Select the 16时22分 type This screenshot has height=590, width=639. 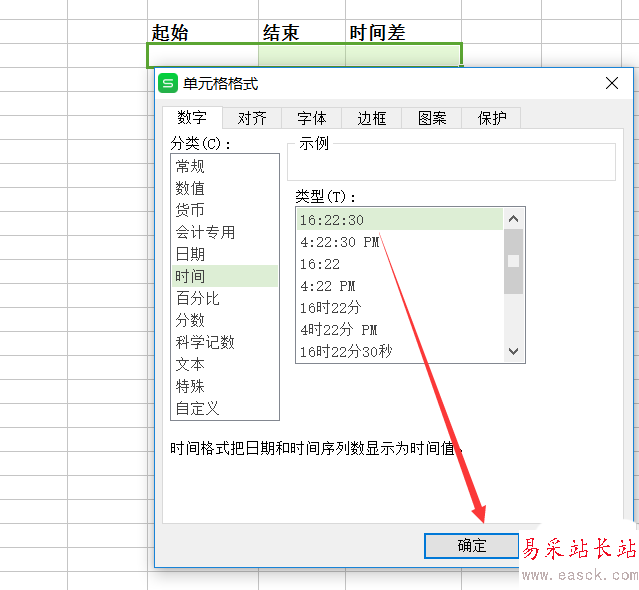pos(400,308)
